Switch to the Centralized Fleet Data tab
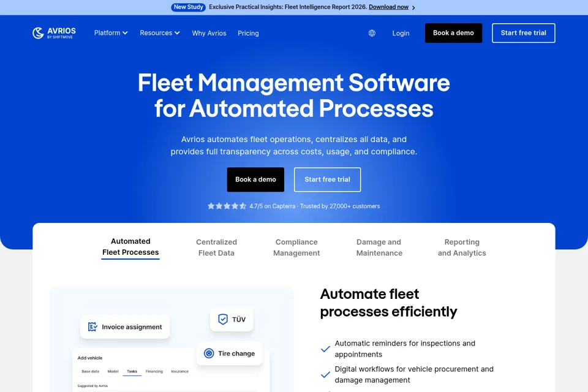Viewport: 588px width, 392px height. point(216,247)
